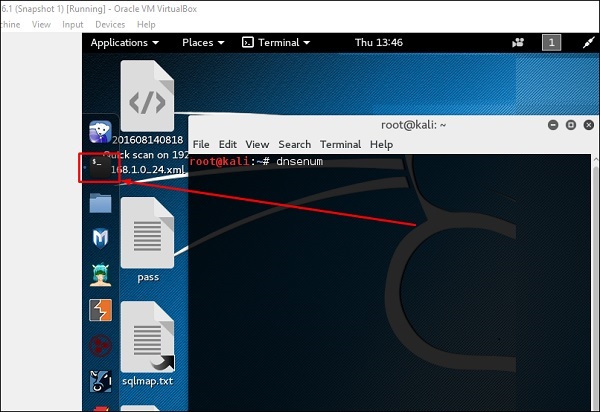Screen dimensions: 600x412
Task: Expand the Applications menu
Action: click(125, 42)
